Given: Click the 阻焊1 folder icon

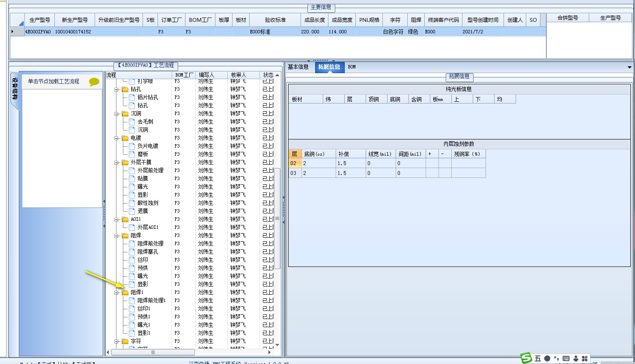Looking at the screenshot, I should (x=125, y=293).
